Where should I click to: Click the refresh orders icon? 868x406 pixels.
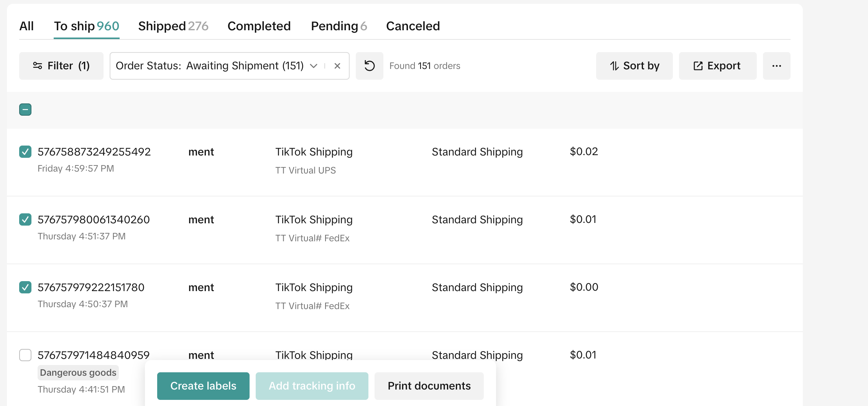pyautogui.click(x=369, y=66)
